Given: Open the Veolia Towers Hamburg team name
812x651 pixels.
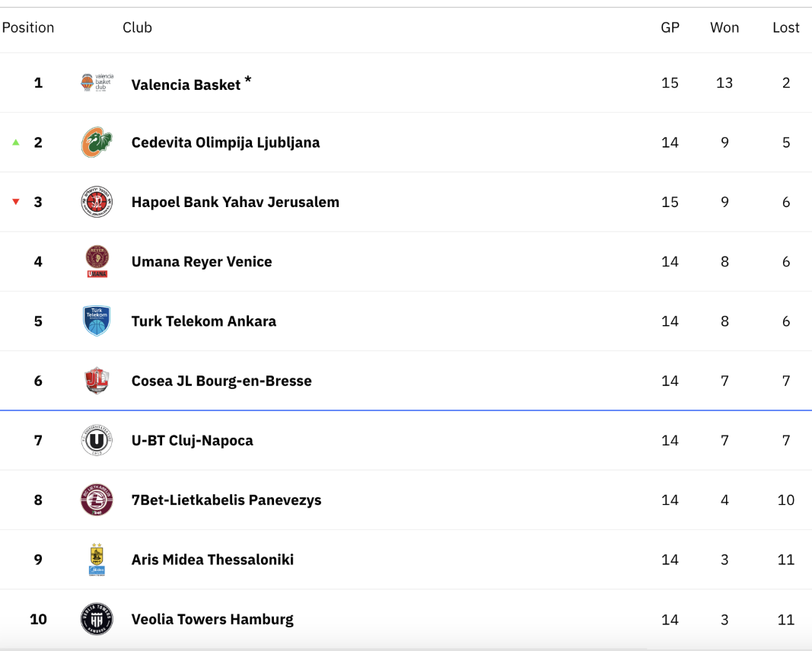Looking at the screenshot, I should click(212, 619).
